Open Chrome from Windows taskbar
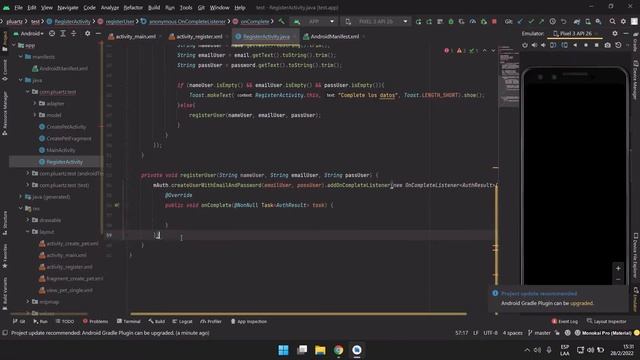Viewport: 640px width, 360px height. [338, 350]
